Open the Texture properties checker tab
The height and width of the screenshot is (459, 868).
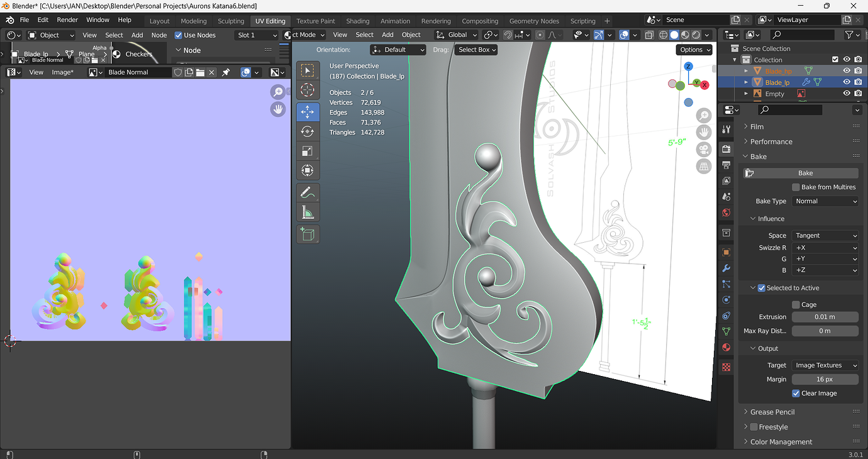(x=726, y=367)
